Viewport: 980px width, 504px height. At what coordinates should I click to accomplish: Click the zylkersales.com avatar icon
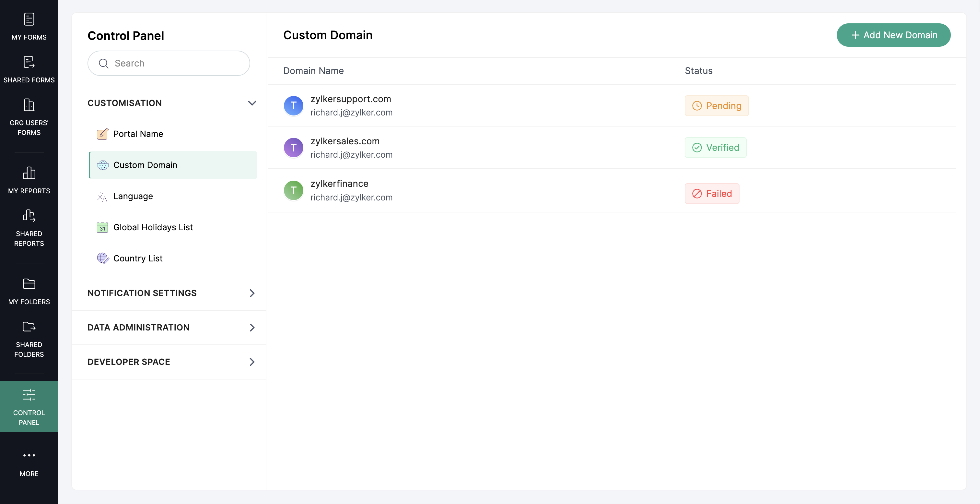tap(293, 148)
